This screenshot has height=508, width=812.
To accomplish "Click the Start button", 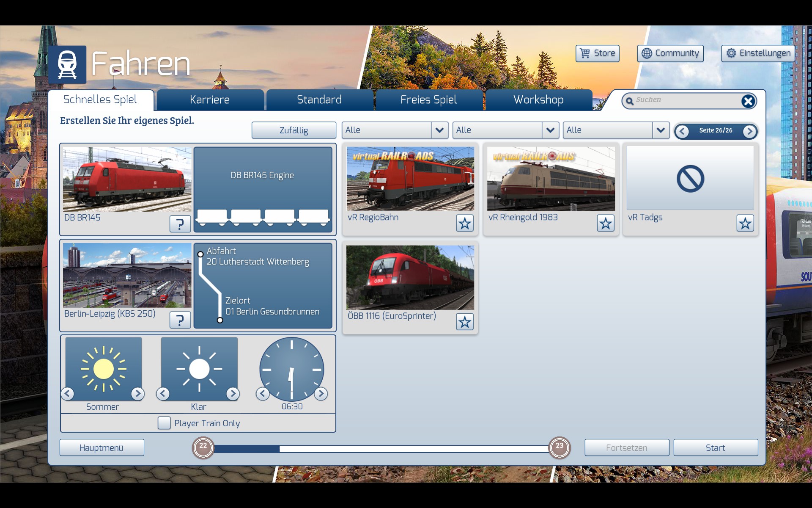I will (x=715, y=448).
